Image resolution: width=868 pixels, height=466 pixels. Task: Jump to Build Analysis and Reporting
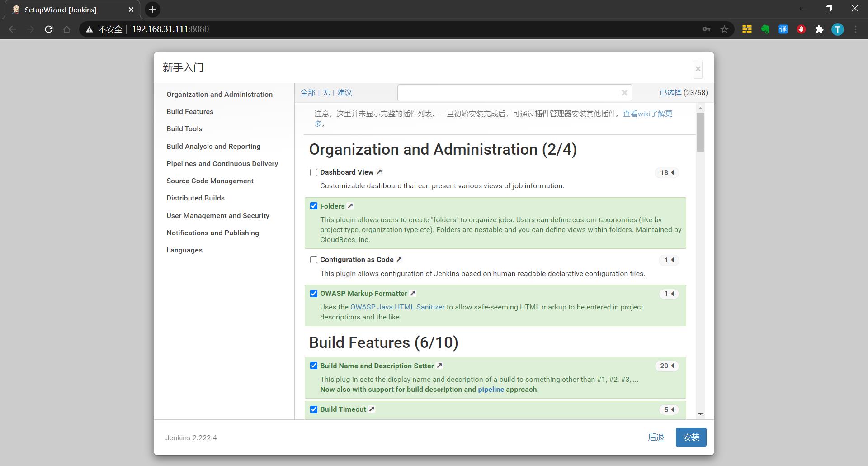pyautogui.click(x=213, y=146)
